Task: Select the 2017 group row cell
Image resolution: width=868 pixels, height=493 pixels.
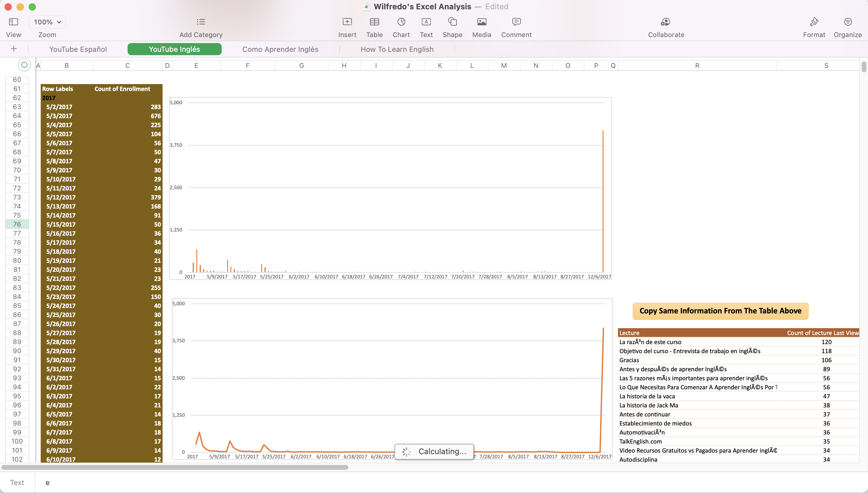Action: [x=67, y=98]
